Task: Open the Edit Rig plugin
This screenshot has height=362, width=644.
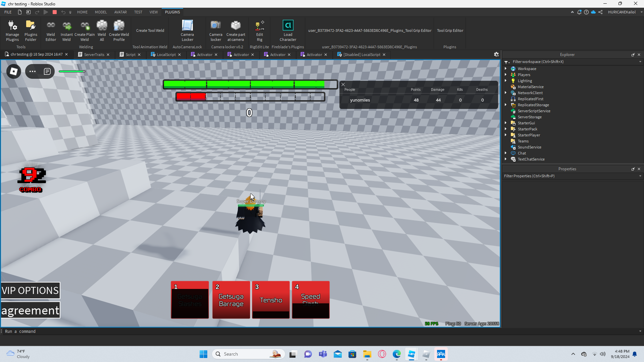Action: click(x=260, y=30)
